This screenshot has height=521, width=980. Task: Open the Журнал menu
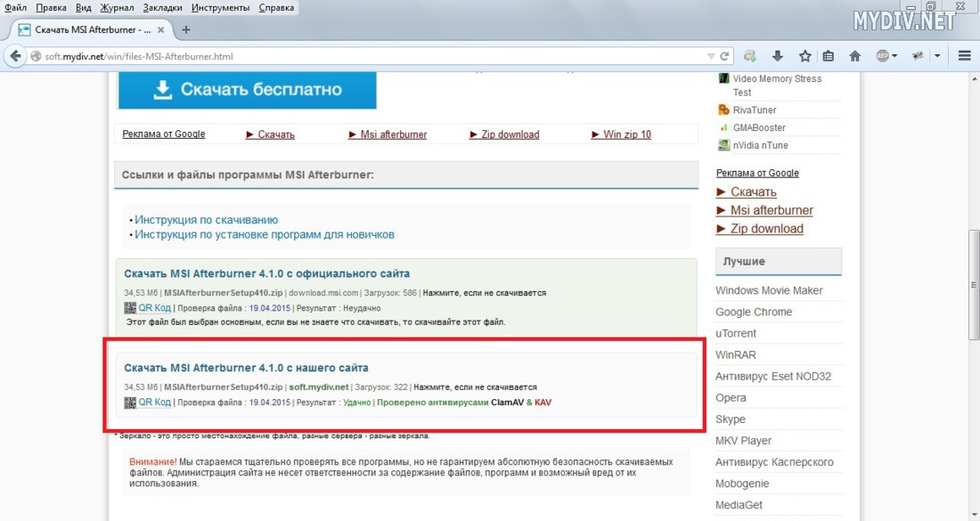(x=117, y=7)
